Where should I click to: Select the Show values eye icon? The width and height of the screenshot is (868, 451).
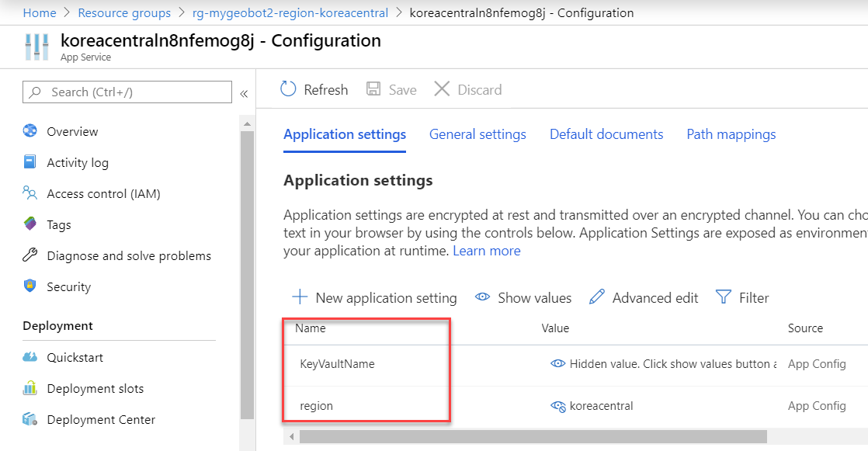(483, 297)
